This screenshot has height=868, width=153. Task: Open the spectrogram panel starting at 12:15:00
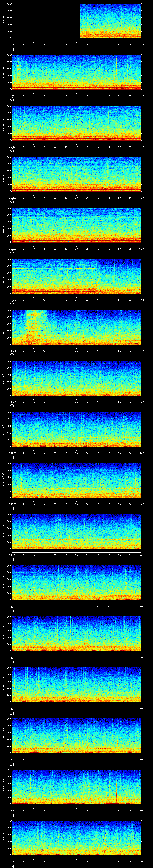coord(77,582)
